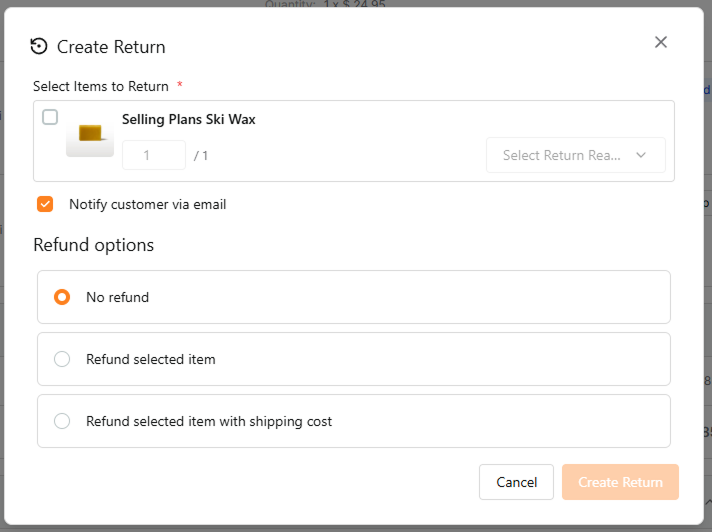Uncheck Notify customer via email
Image resolution: width=712 pixels, height=532 pixels.
[x=45, y=204]
